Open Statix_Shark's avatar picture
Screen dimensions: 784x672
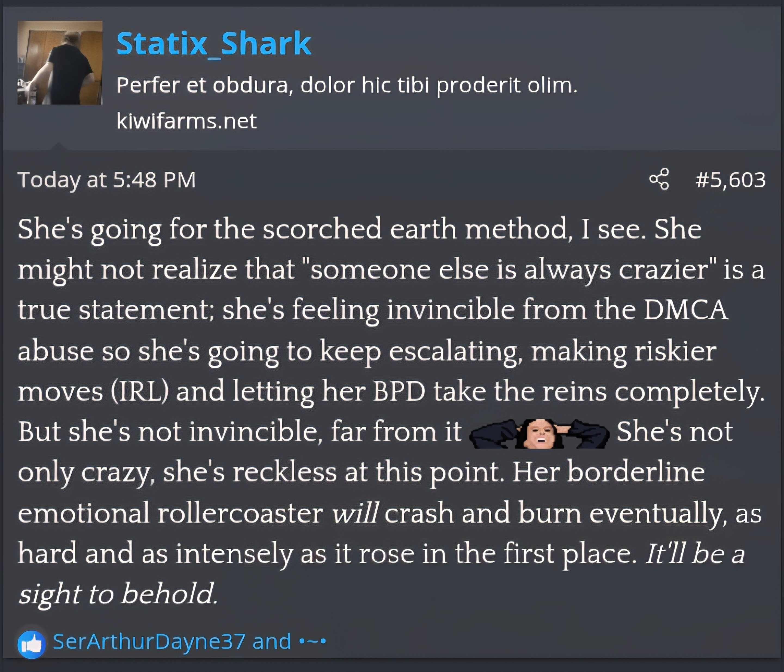pos(60,62)
